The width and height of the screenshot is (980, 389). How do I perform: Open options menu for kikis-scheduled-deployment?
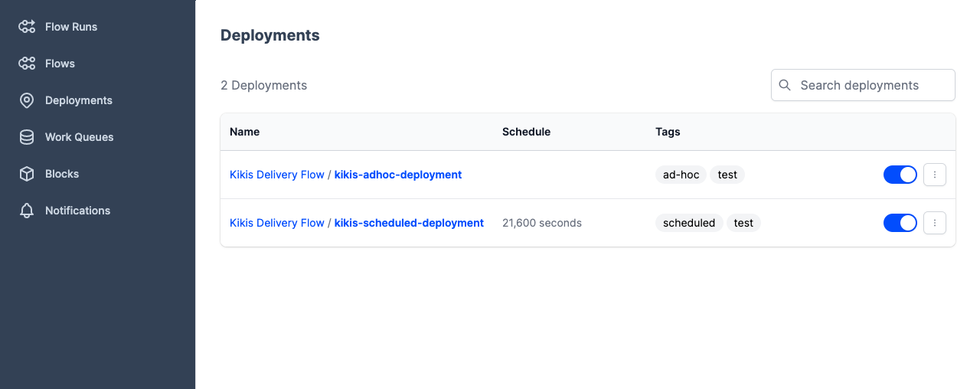pos(935,223)
